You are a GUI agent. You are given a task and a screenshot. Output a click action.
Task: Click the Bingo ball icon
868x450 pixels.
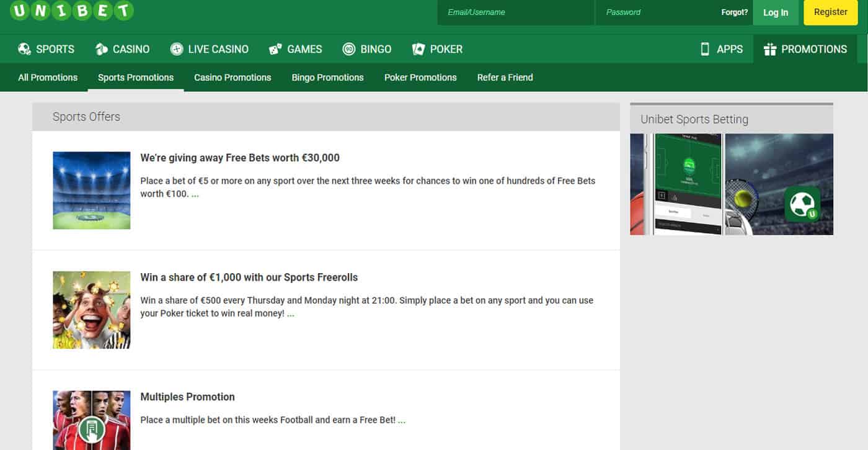coord(349,49)
